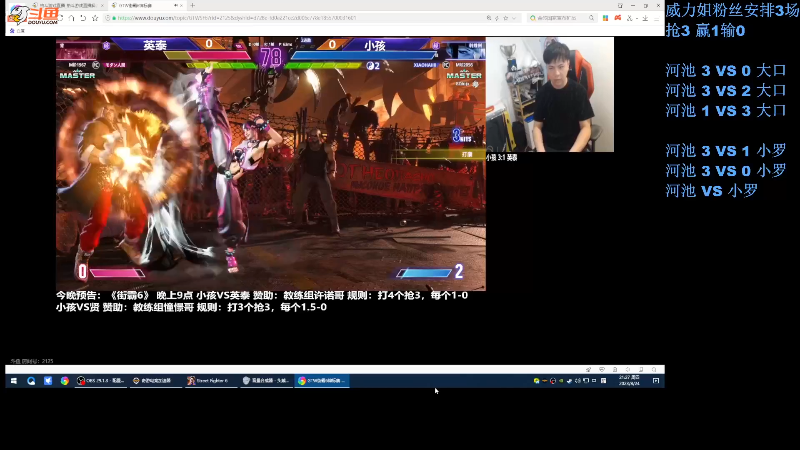The image size is (800, 450).
Task: Open the red game controller extension icon
Action: coord(618,18)
